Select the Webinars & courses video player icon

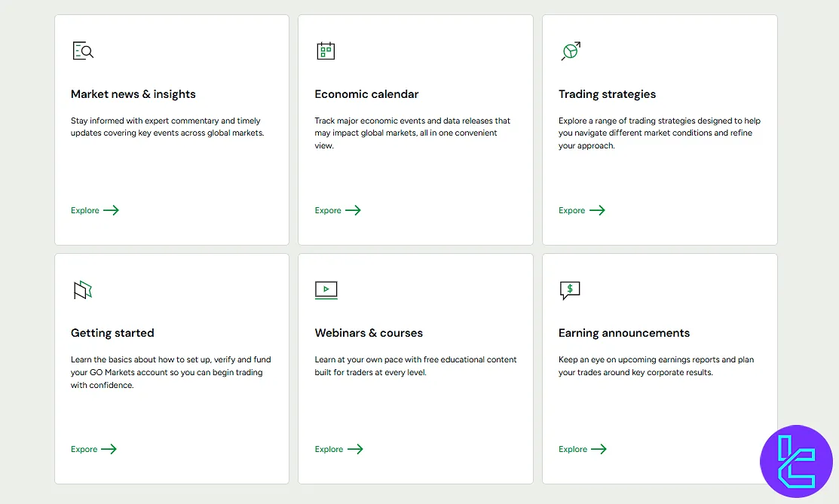point(326,289)
